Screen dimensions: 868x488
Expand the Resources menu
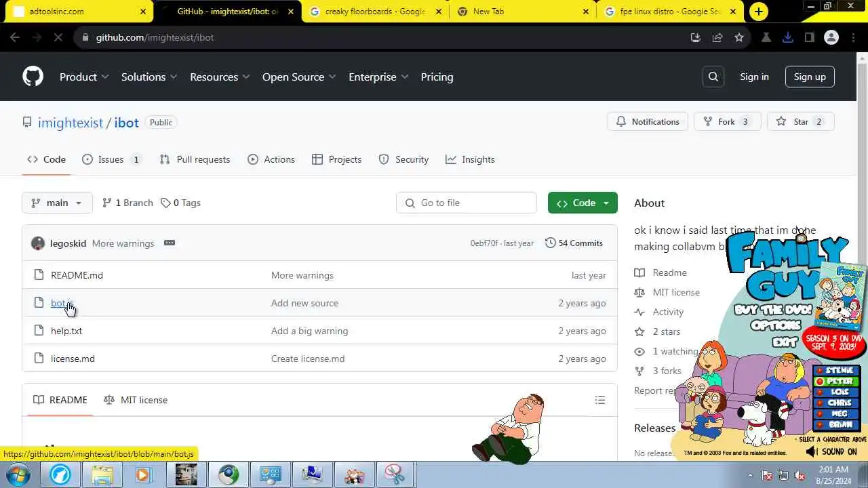pyautogui.click(x=220, y=77)
